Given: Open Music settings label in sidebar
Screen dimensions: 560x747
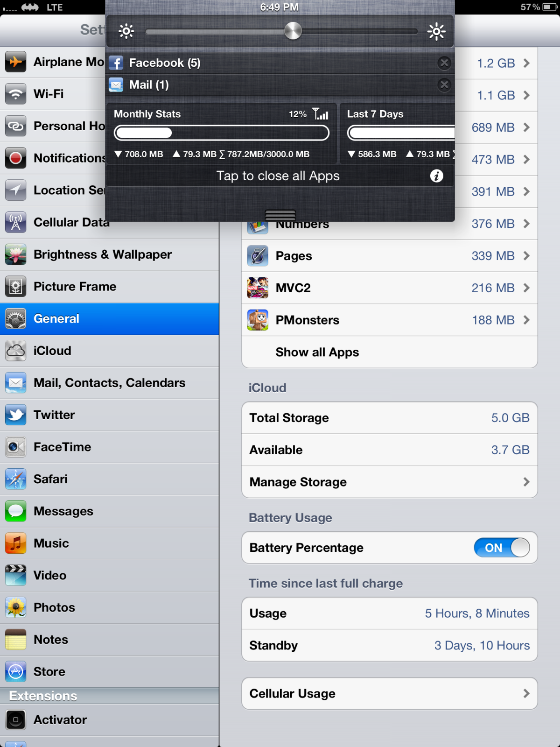Looking at the screenshot, I should click(x=51, y=543).
